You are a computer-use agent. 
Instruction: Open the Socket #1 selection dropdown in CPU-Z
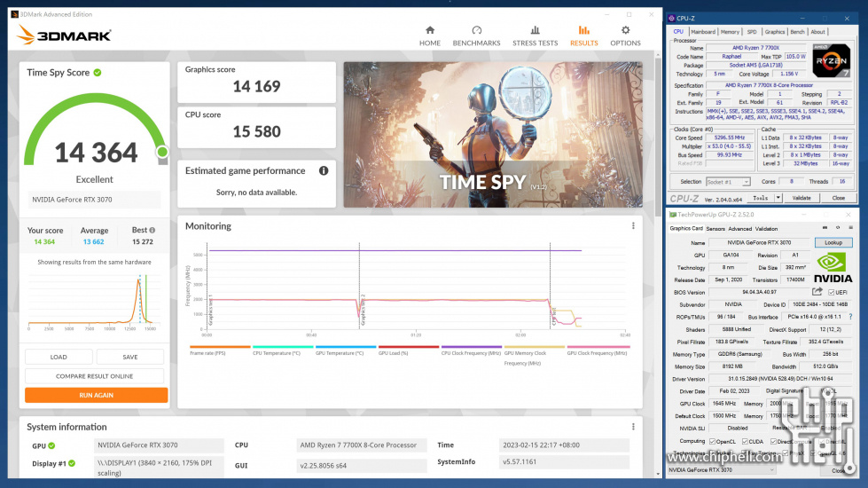(728, 182)
